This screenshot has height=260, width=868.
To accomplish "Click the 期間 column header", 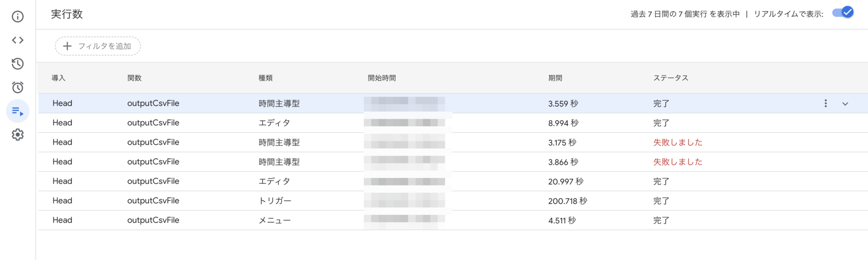I will tap(555, 78).
